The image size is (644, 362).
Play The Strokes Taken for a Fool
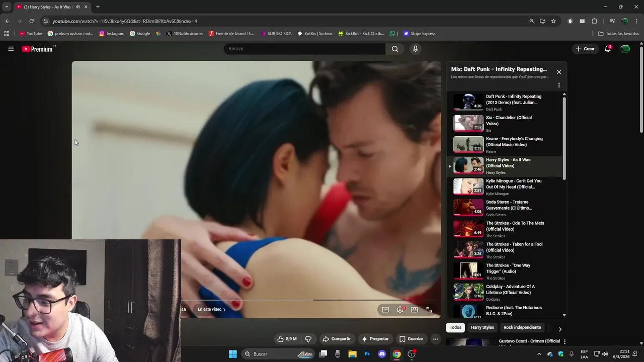click(503, 250)
